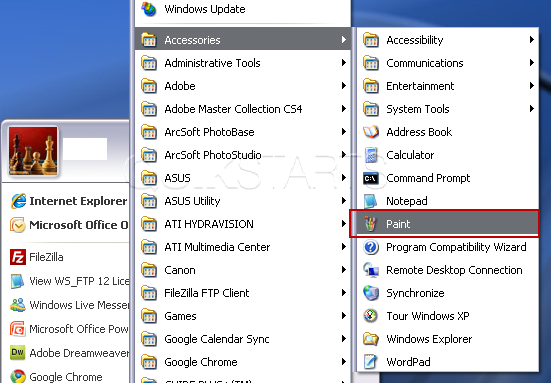Expand the System Tools submenu arrow

coord(532,109)
